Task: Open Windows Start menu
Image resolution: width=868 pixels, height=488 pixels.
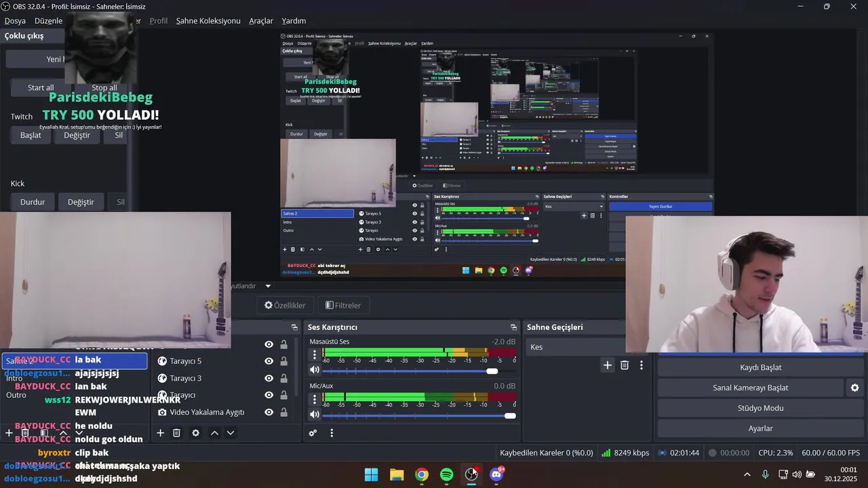Action: [371, 474]
